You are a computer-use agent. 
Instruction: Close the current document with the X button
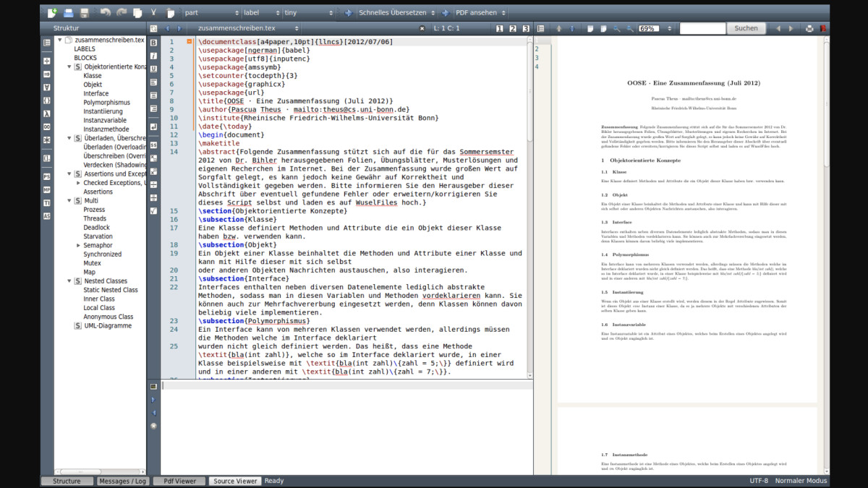pyautogui.click(x=422, y=28)
